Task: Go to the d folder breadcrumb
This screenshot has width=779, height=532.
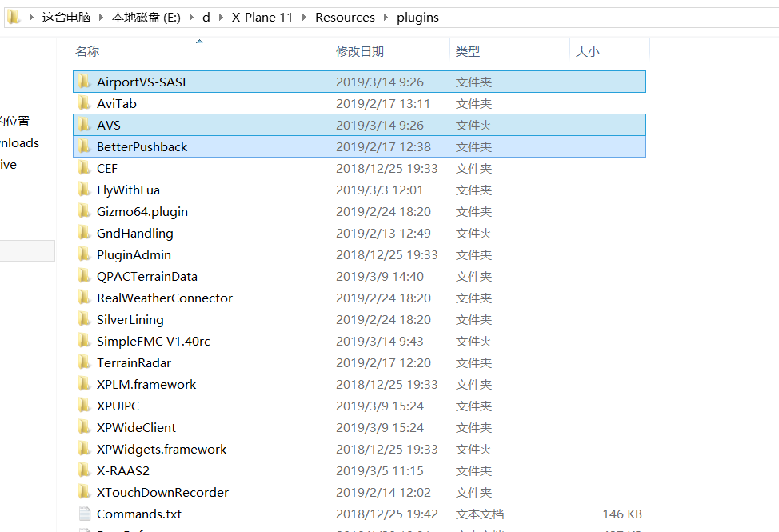Action: click(206, 18)
